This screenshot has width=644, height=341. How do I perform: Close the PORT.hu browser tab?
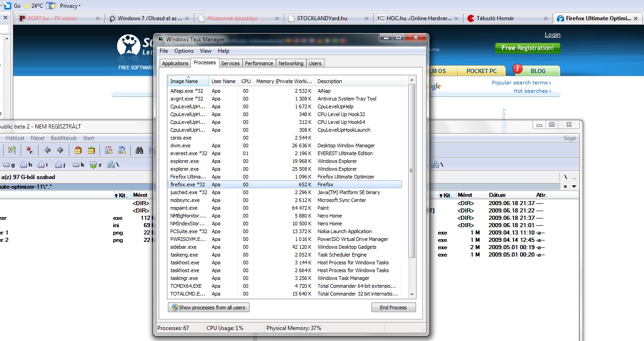point(97,19)
